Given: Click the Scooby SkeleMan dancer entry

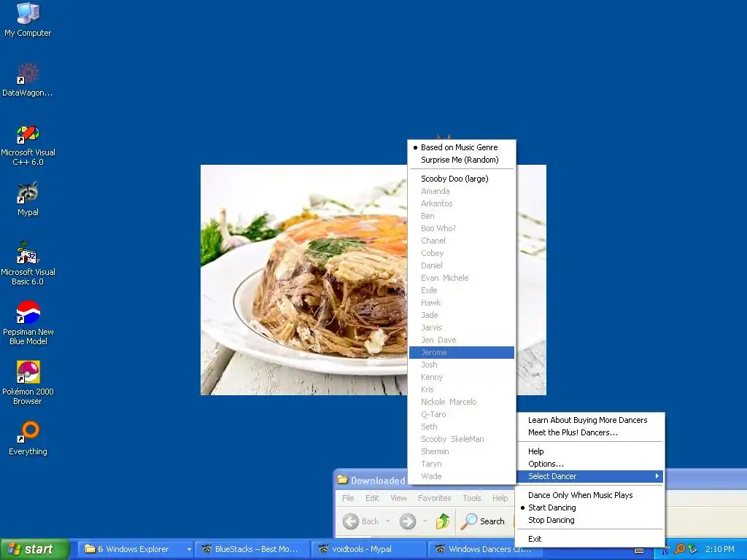Looking at the screenshot, I should click(x=462, y=439).
